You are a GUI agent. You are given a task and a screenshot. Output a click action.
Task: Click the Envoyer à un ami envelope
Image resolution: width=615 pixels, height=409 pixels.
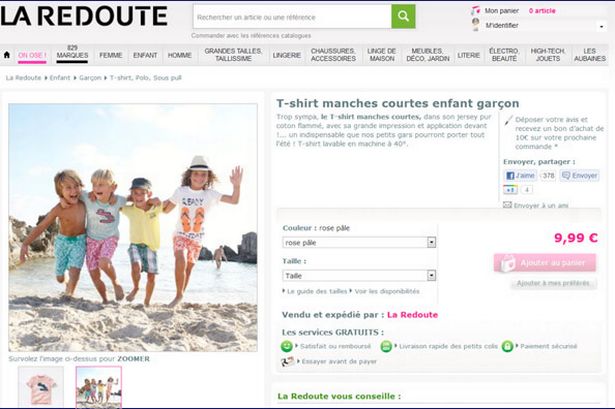tap(507, 205)
